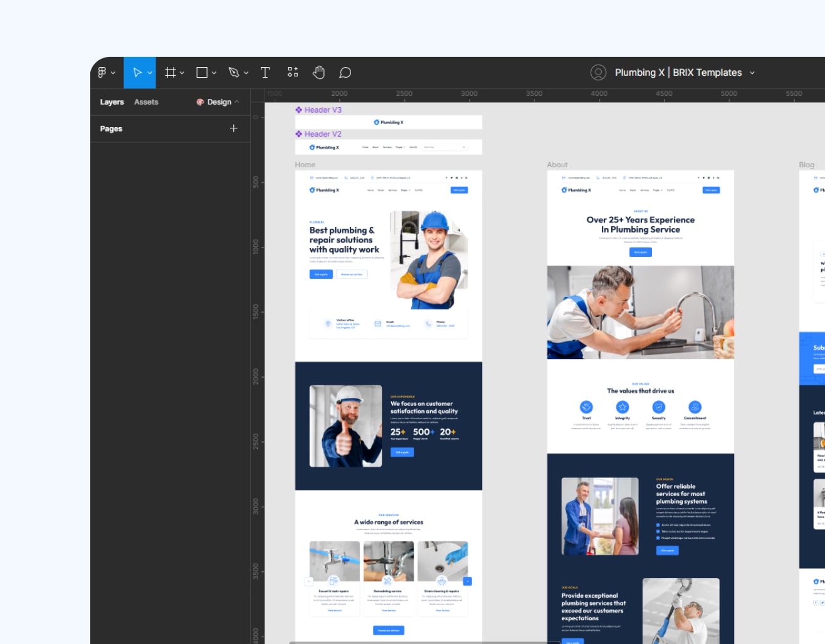Image resolution: width=825 pixels, height=644 pixels.
Task: Open the shape tools dropdown
Action: click(x=213, y=72)
